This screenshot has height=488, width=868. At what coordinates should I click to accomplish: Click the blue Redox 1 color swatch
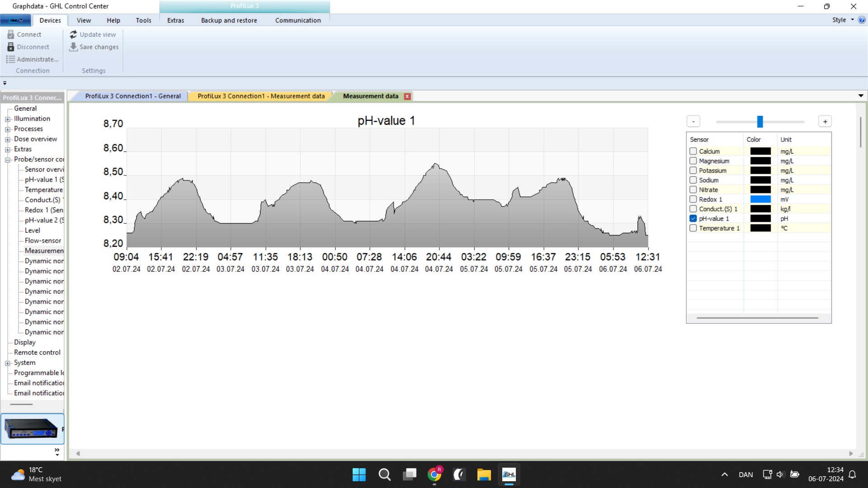tap(760, 199)
